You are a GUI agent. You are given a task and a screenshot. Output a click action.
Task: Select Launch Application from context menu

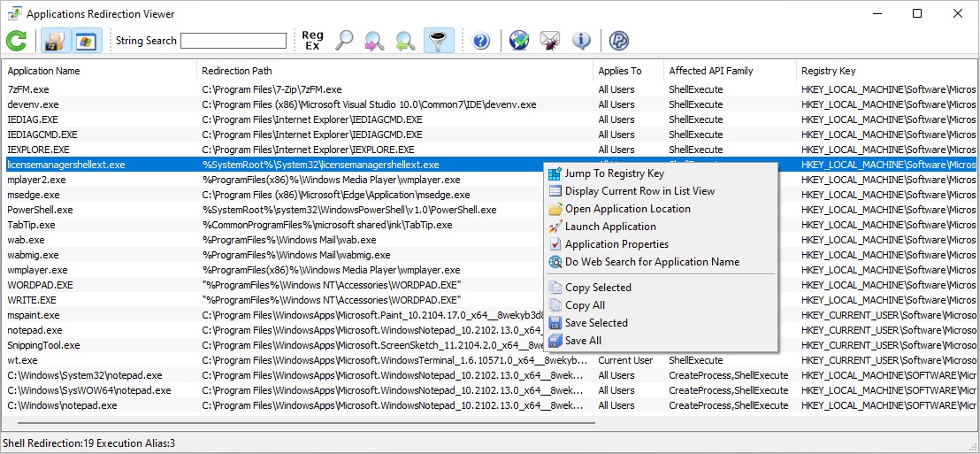coord(661,227)
